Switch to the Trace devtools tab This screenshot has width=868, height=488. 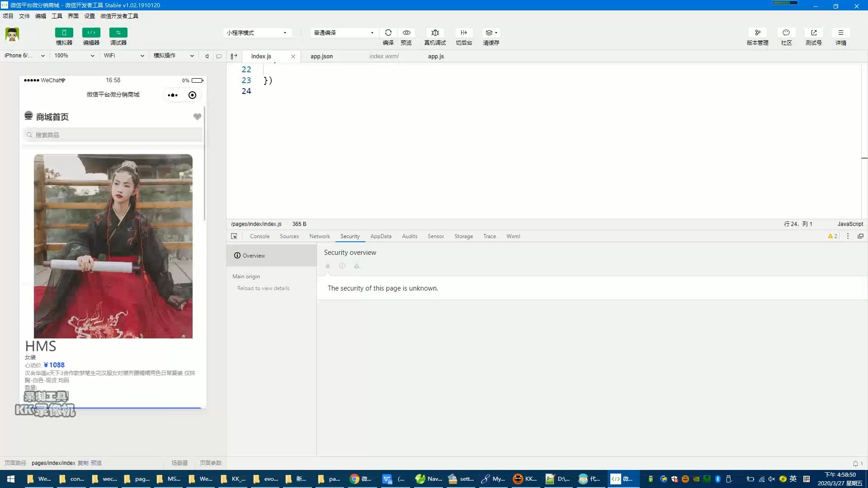[490, 236]
